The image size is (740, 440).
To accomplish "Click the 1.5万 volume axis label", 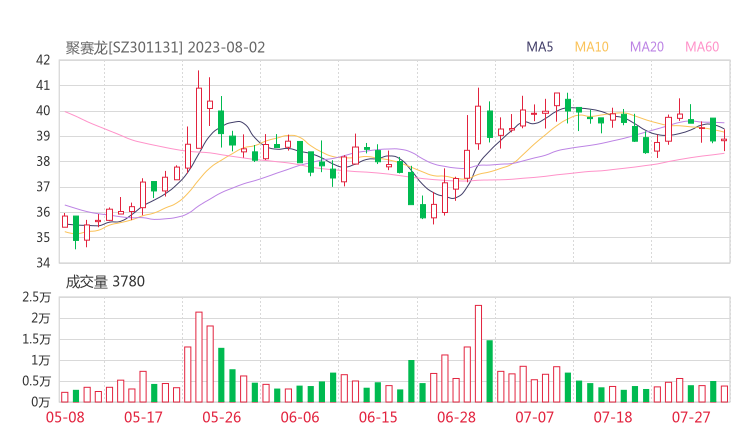I will [36, 339].
